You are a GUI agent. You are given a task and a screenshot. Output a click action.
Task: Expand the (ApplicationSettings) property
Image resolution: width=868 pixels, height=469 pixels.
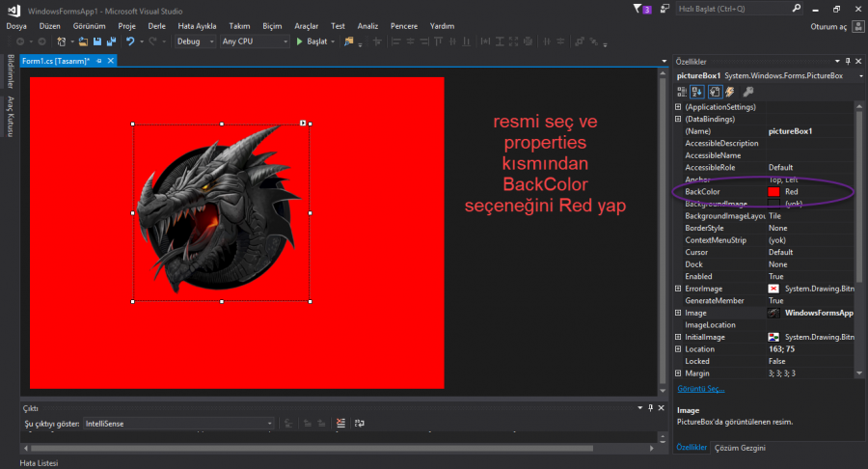678,107
